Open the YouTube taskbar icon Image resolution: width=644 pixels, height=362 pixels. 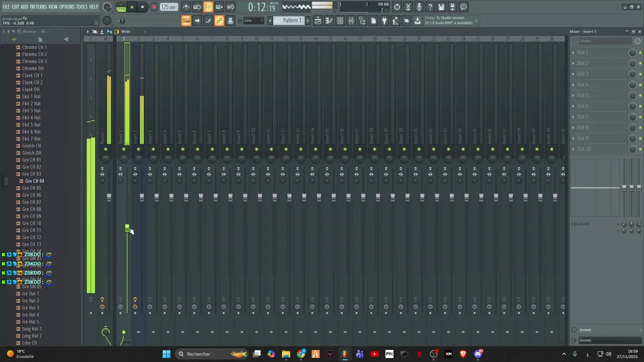tap(374, 354)
